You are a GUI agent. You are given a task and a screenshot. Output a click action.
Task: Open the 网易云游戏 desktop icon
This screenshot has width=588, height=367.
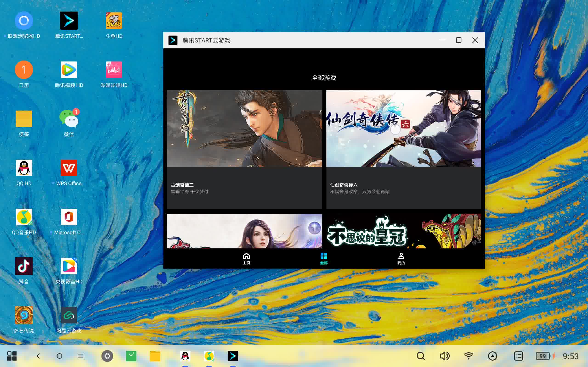point(69,315)
